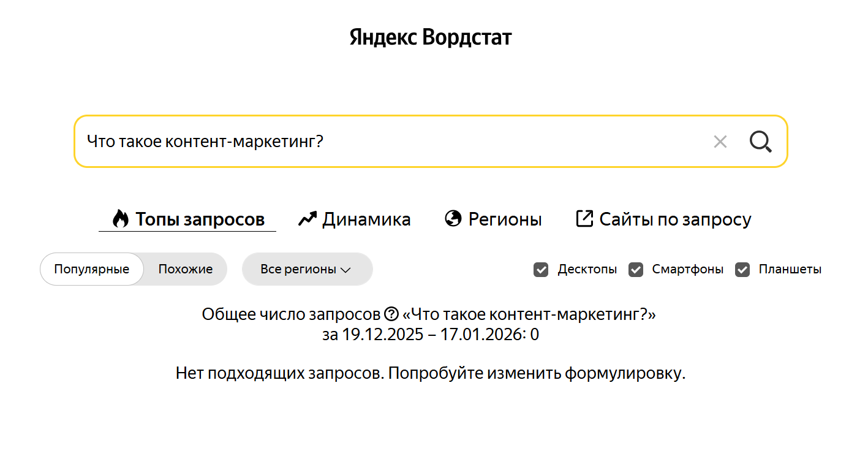Open the help tooltip icon near Общее число запросов
The height and width of the screenshot is (475, 868).
[x=393, y=314]
